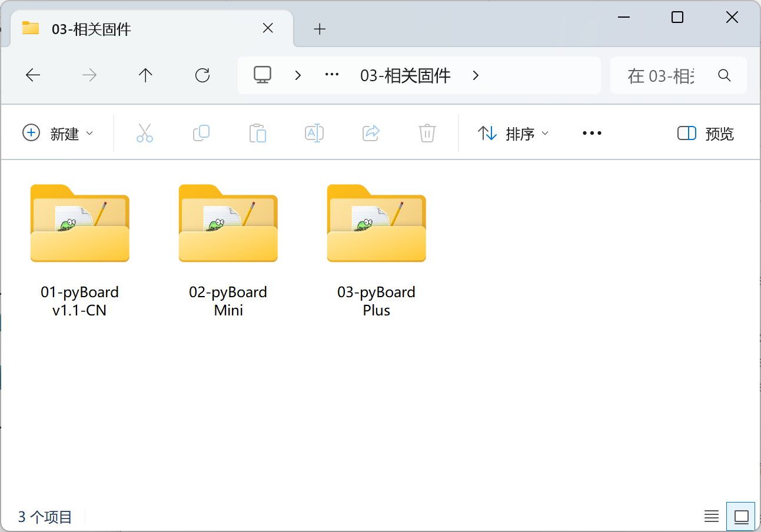Go up one directory level

click(145, 75)
